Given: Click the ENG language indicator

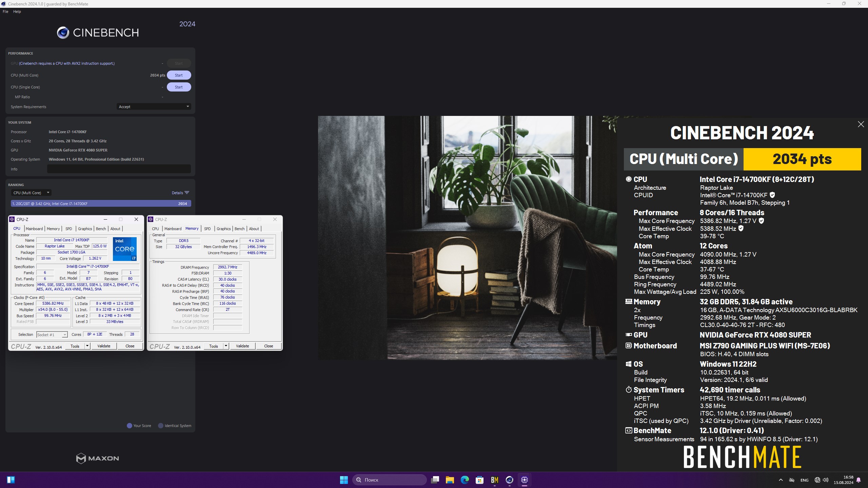Looking at the screenshot, I should coord(804,480).
